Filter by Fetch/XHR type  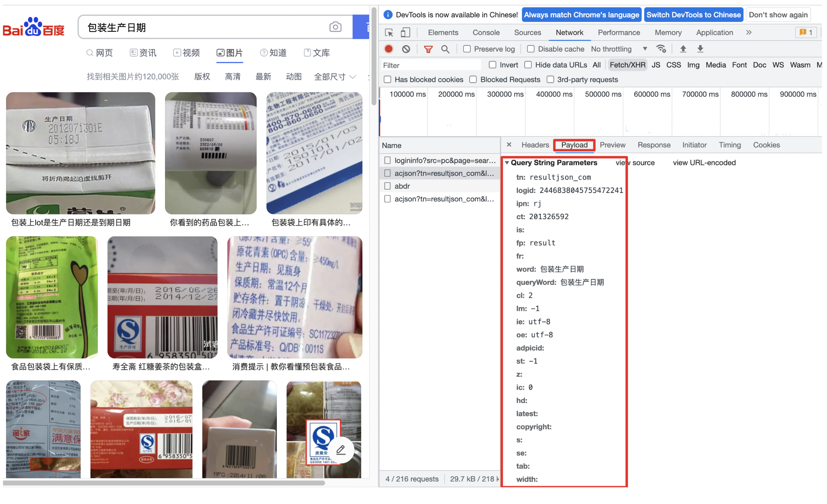pos(627,65)
